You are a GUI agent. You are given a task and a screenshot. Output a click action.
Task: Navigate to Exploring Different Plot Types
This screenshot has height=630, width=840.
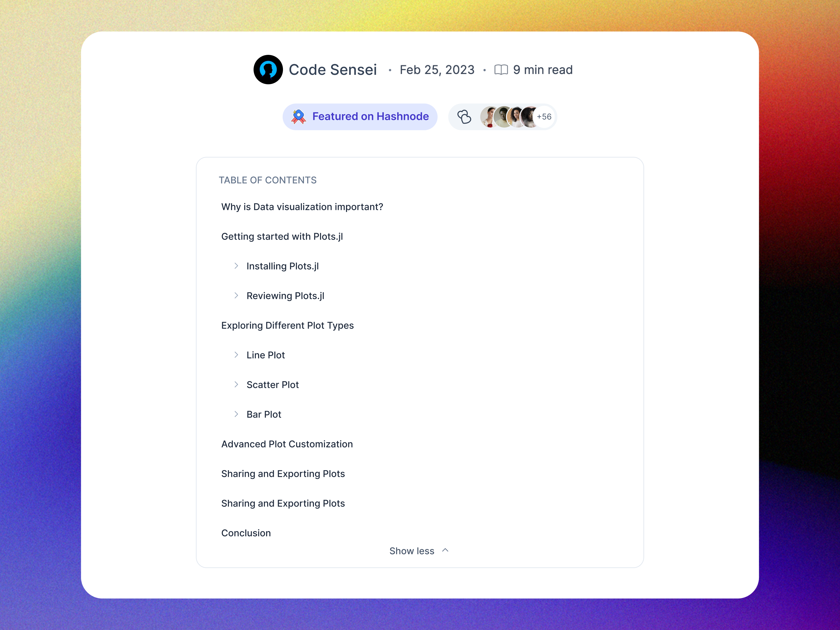[x=287, y=325]
